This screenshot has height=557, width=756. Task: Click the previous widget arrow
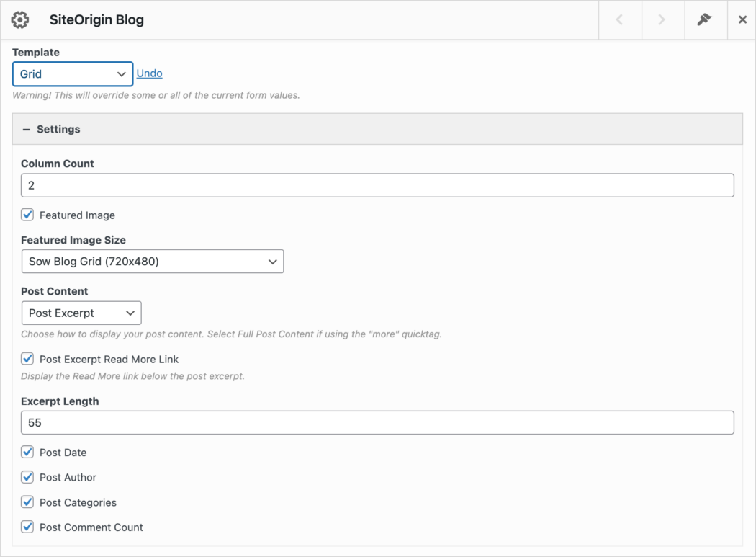620,19
